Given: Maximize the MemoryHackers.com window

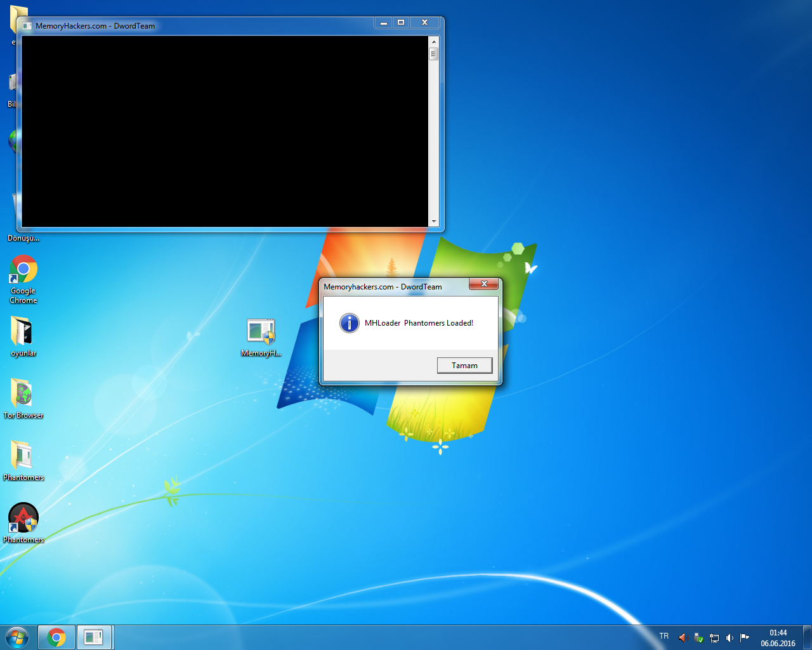Looking at the screenshot, I should [401, 22].
